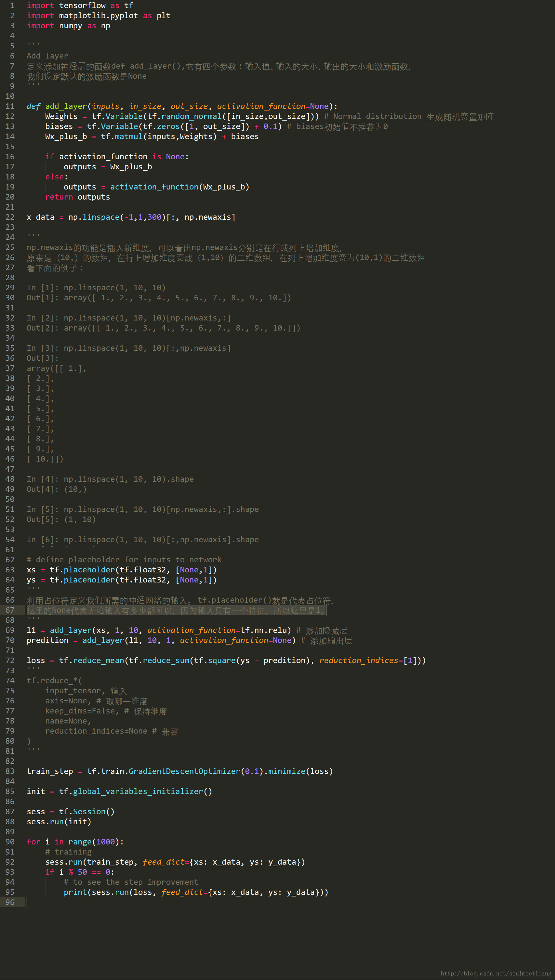Click "matmul" on the Wx_plus_b line
This screenshot has height=980, width=555.
click(x=128, y=137)
